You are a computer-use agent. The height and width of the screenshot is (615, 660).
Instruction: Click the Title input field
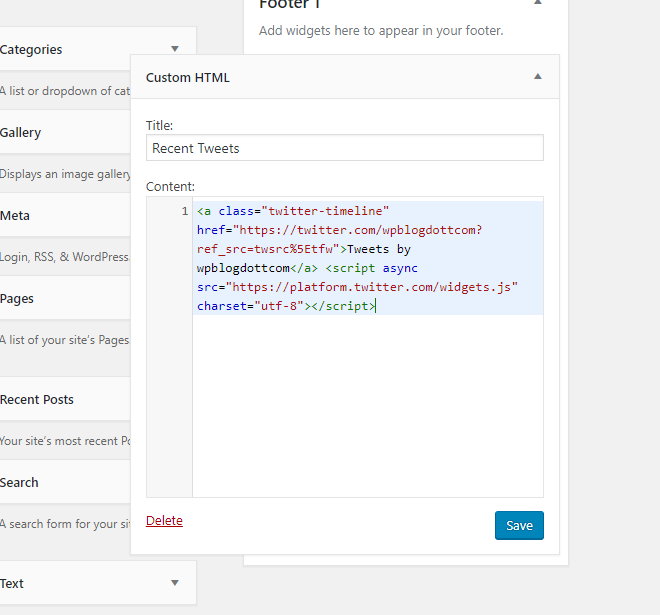(345, 148)
